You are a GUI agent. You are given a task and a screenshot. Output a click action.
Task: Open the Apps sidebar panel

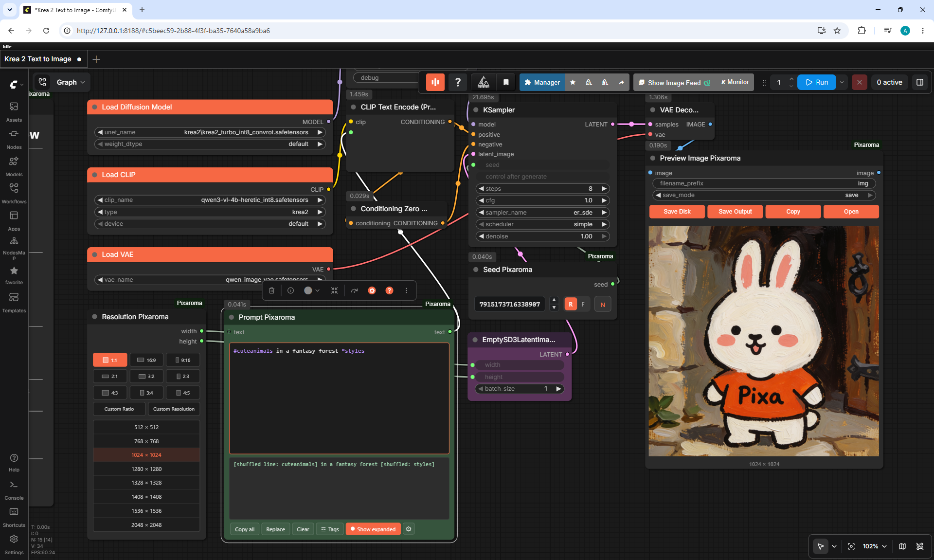pyautogui.click(x=14, y=220)
